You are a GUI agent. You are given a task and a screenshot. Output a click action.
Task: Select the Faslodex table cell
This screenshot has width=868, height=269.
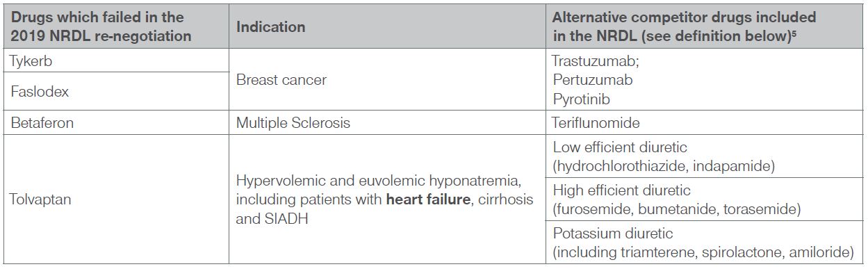115,90
